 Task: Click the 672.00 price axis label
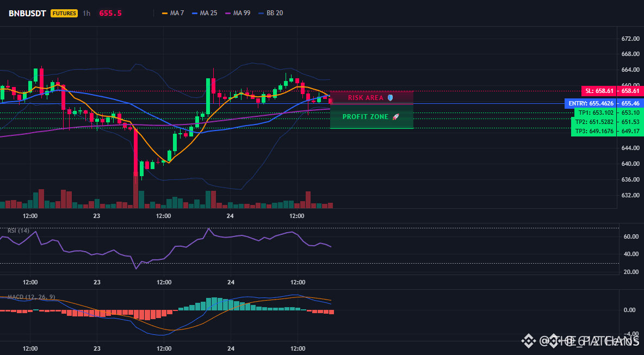[630, 39]
